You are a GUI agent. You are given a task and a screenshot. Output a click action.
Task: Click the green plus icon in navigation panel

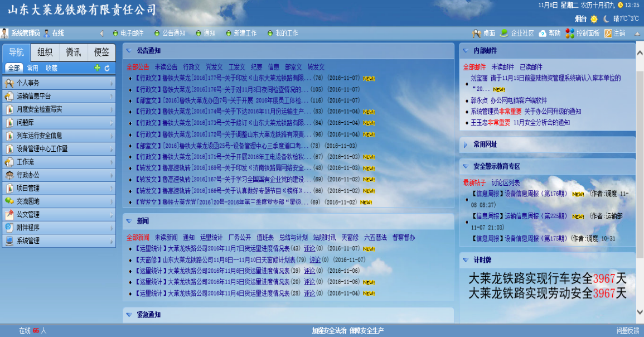point(98,68)
